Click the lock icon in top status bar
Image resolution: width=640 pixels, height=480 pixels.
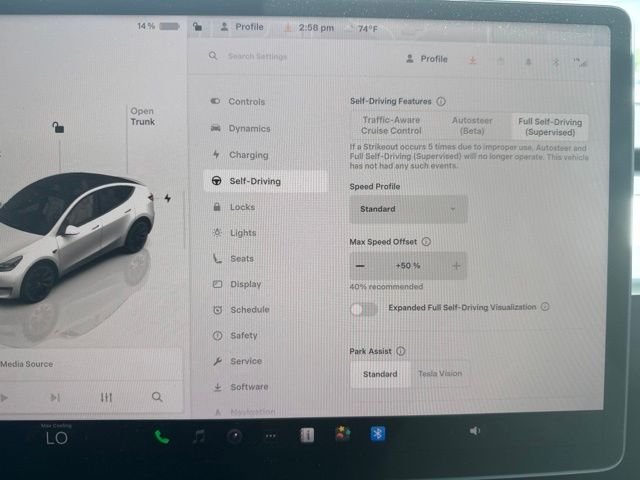[x=197, y=27]
